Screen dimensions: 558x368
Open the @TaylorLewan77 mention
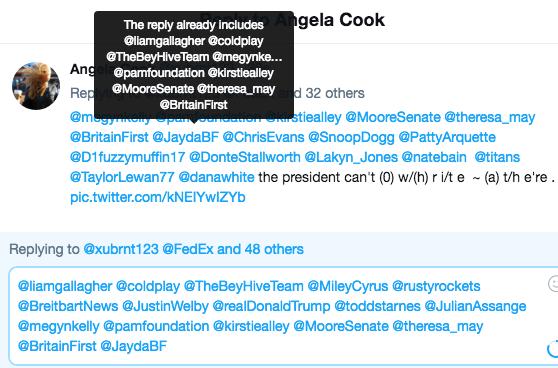122,177
